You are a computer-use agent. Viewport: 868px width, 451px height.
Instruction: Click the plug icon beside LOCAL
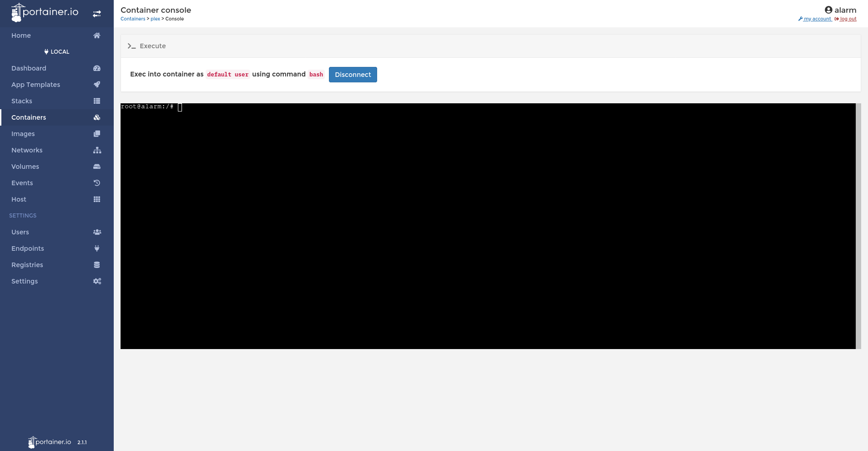point(46,52)
